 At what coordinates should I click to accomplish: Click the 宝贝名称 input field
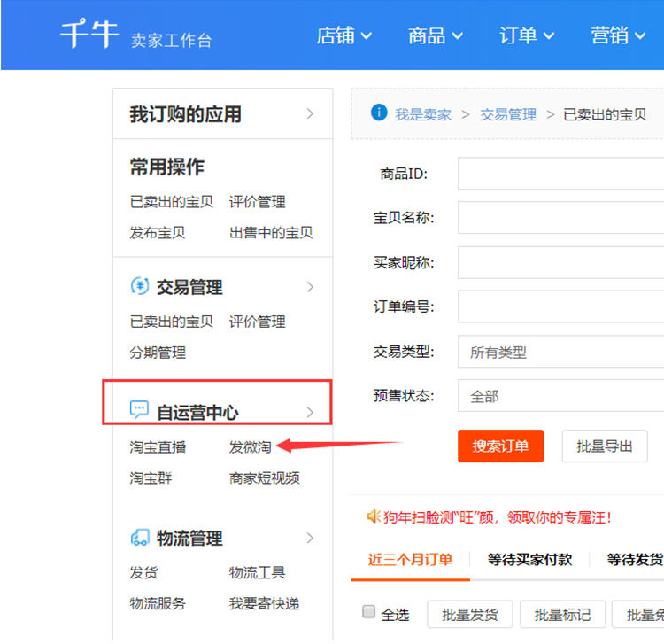560,217
